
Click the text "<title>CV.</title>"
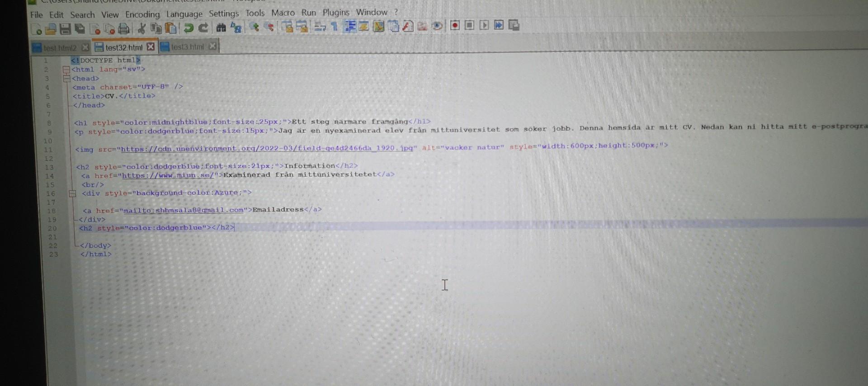(114, 96)
